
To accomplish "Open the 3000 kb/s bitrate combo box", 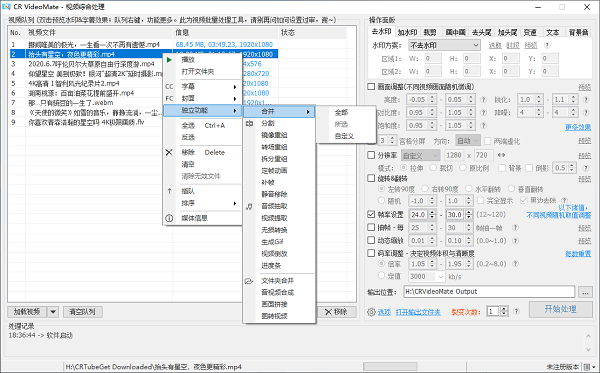I will 426,276.
